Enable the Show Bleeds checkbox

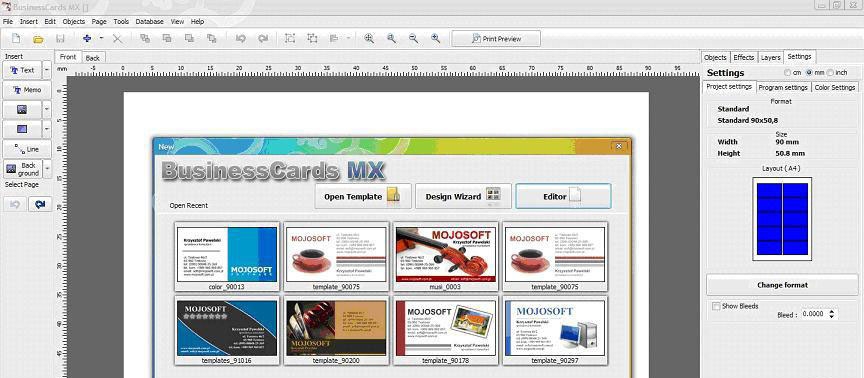(x=716, y=306)
